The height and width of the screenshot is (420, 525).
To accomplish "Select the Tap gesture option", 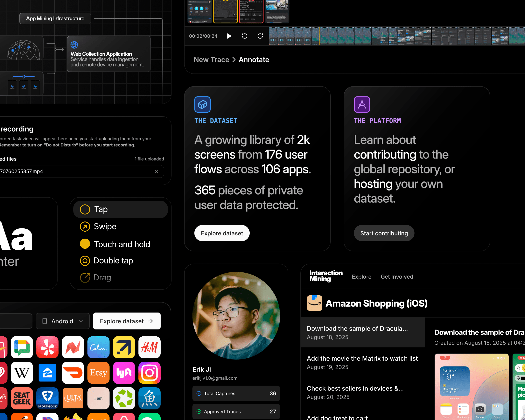I will click(121, 209).
